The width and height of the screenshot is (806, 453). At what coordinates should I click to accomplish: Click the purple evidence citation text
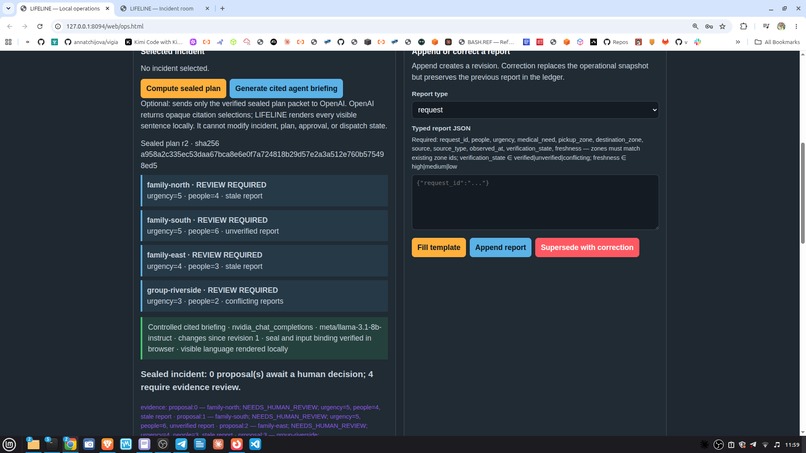pyautogui.click(x=261, y=421)
